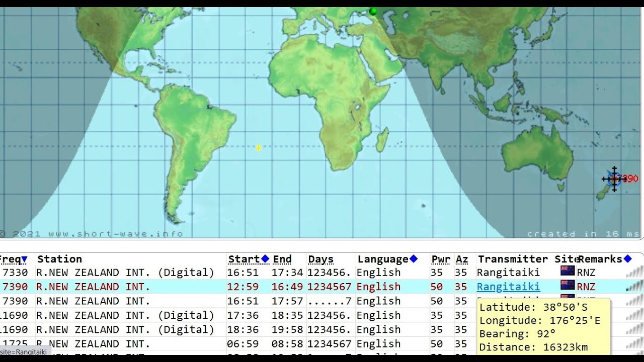
Task: Click end time 16:49 in the highlighted row
Action: coord(288,287)
